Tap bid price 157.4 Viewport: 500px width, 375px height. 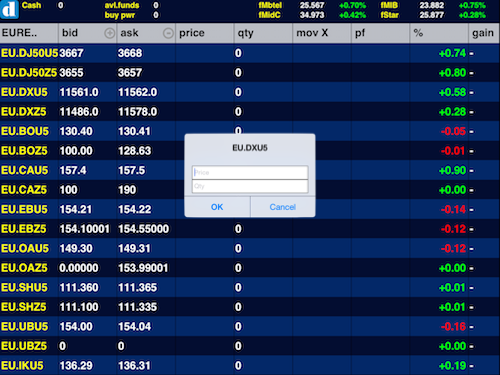(73, 170)
